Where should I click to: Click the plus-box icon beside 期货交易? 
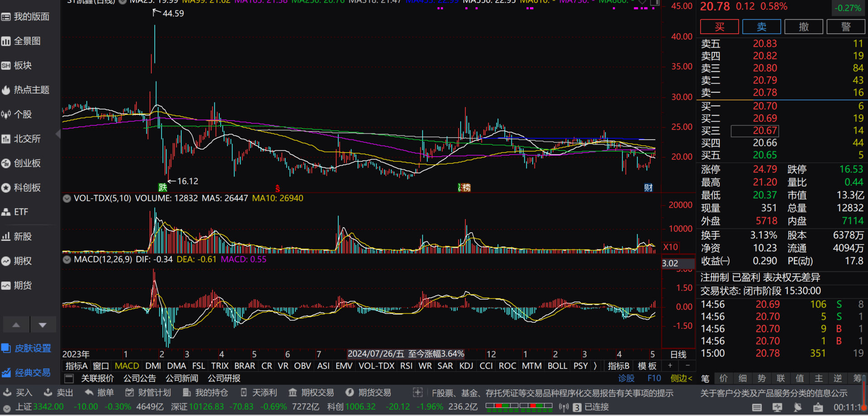tap(418, 392)
